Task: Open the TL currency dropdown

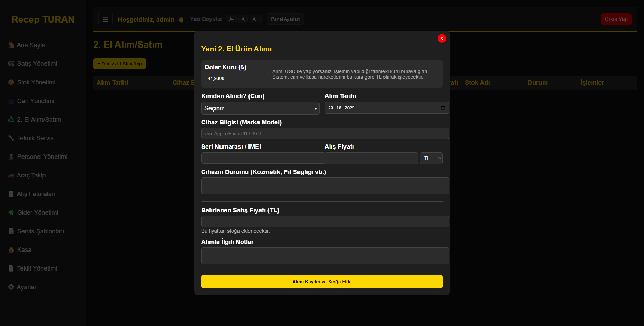Action: point(431,158)
